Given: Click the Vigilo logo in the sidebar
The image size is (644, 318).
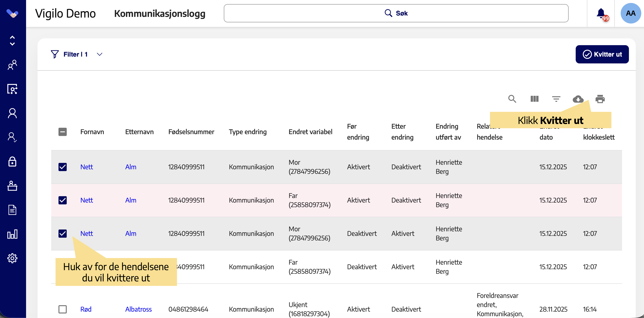Looking at the screenshot, I should click(12, 13).
